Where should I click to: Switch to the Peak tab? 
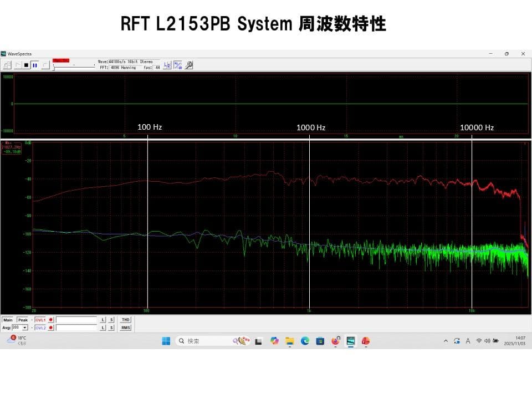pos(22,320)
